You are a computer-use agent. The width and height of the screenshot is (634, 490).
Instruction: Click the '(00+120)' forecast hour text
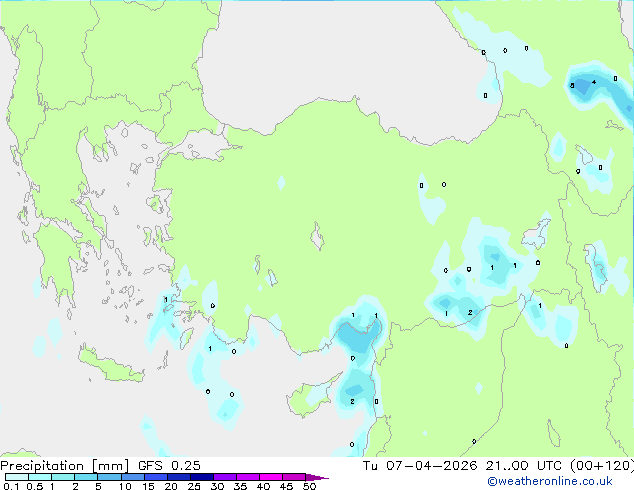click(602, 466)
